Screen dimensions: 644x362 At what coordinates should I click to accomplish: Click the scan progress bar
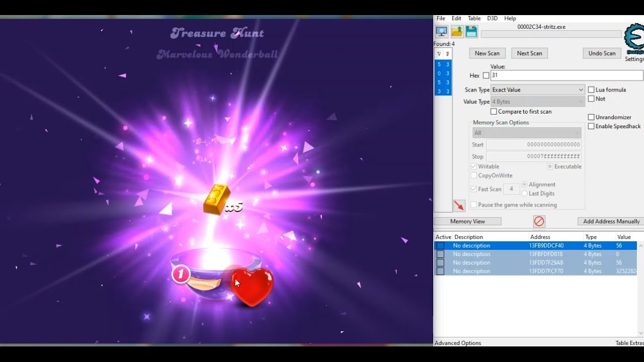(551, 34)
